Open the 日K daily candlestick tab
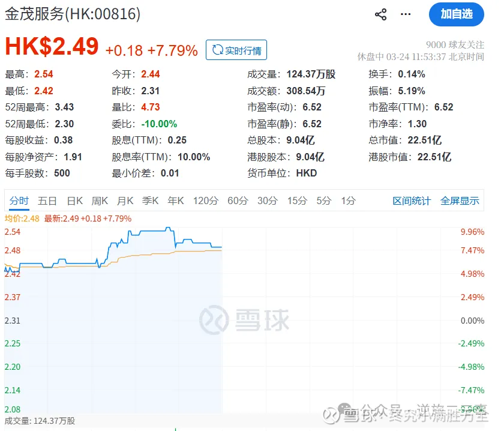This screenshot has height=431, width=504. tap(74, 201)
